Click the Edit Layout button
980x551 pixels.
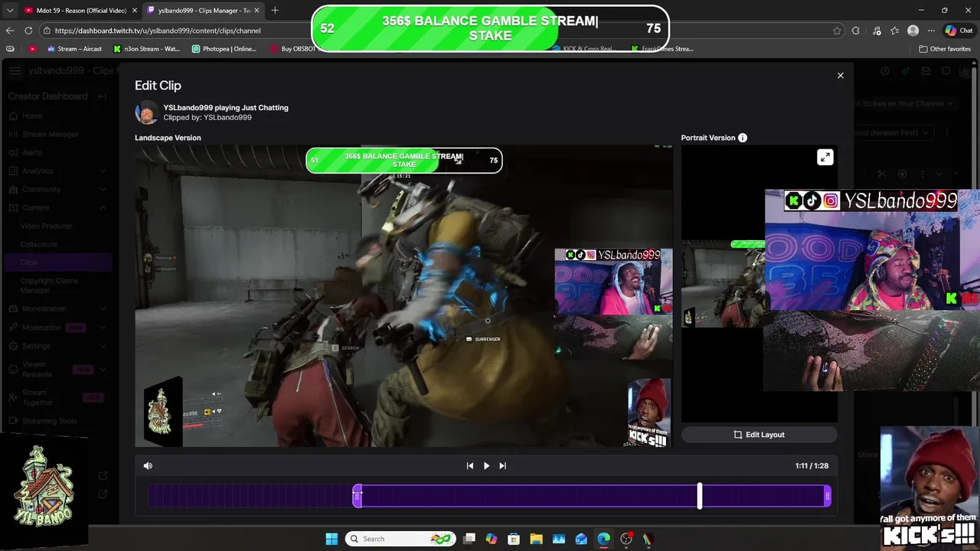click(759, 435)
